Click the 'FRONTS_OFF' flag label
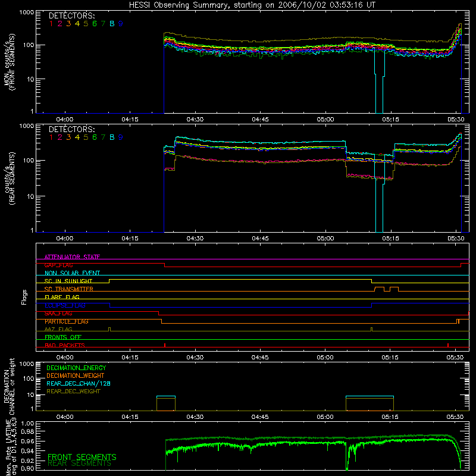476x476 pixels. pos(63,337)
